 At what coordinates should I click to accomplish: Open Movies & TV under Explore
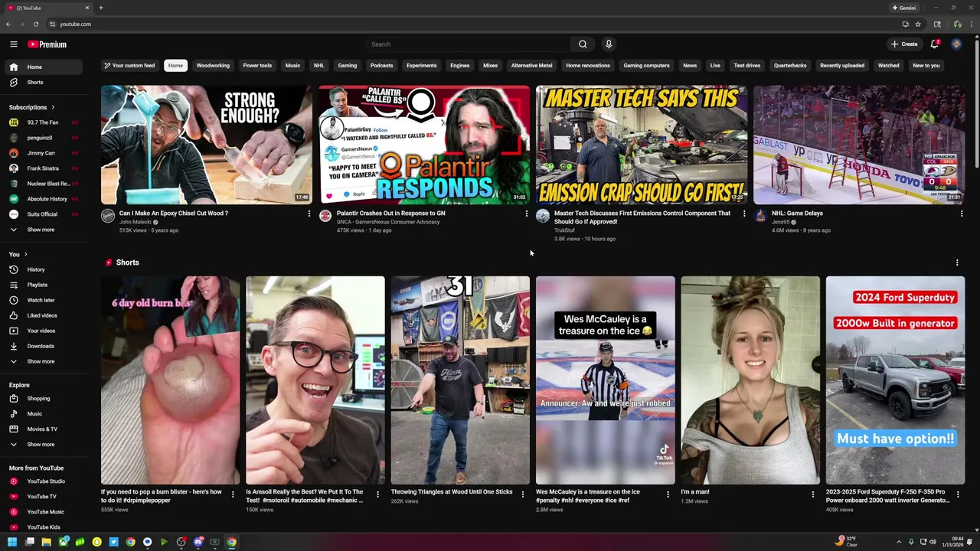42,429
